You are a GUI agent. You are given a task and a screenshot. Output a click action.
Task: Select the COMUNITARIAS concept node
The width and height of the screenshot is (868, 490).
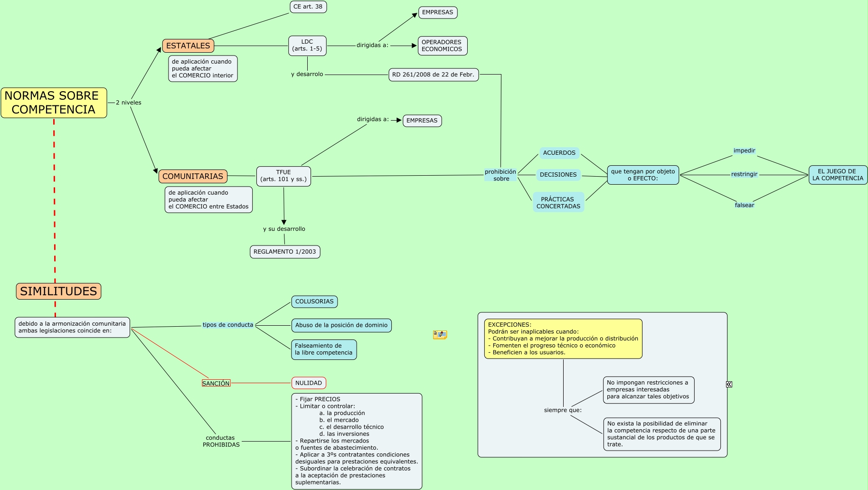coord(193,176)
